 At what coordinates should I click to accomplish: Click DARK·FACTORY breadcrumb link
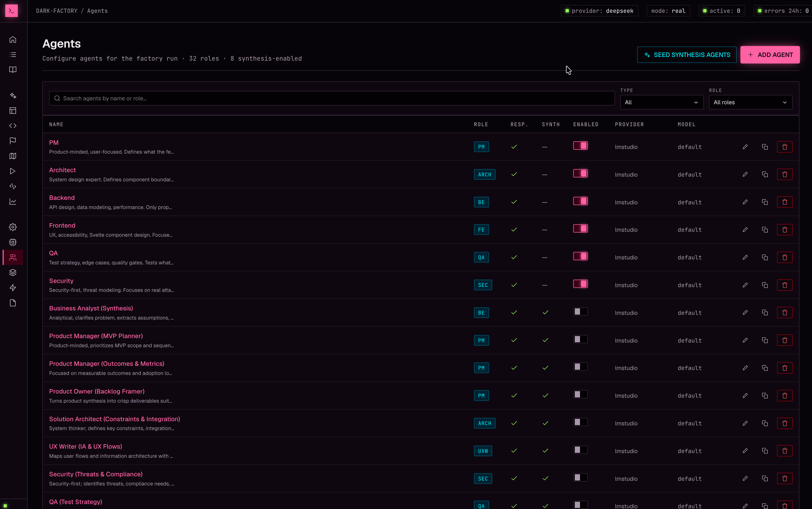click(x=56, y=11)
